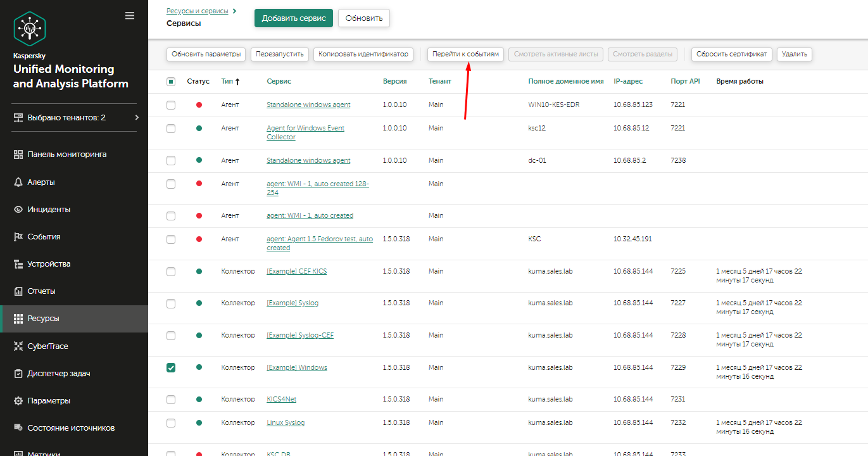Click the API port value 7238
The width and height of the screenshot is (868, 456).
point(679,161)
